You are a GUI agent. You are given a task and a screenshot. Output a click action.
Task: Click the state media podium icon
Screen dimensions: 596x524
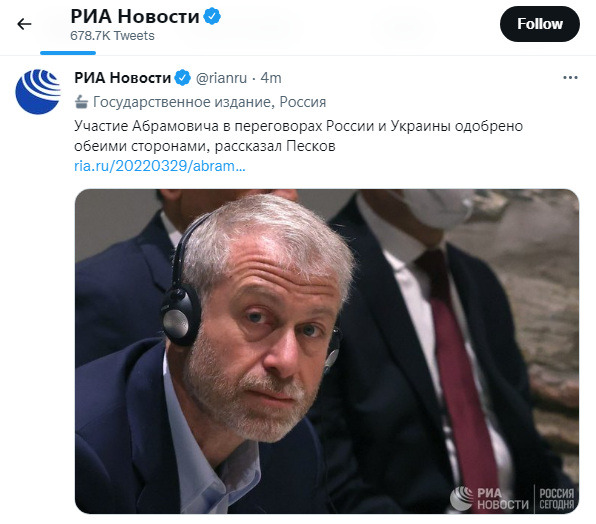(x=81, y=102)
